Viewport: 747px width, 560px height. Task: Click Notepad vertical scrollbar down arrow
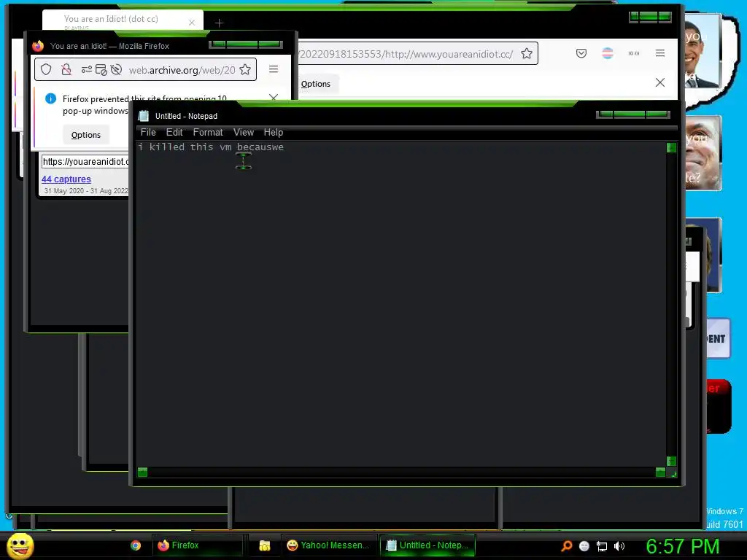[x=671, y=461]
